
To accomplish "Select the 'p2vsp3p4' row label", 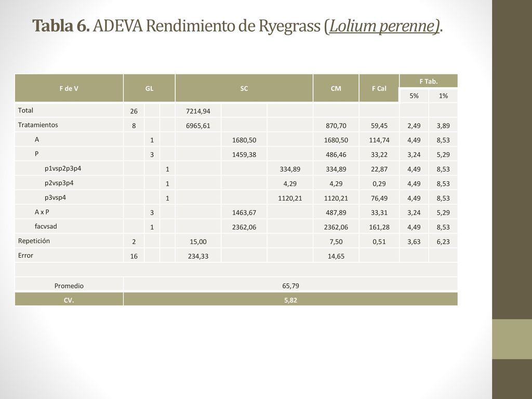I will point(59,183).
